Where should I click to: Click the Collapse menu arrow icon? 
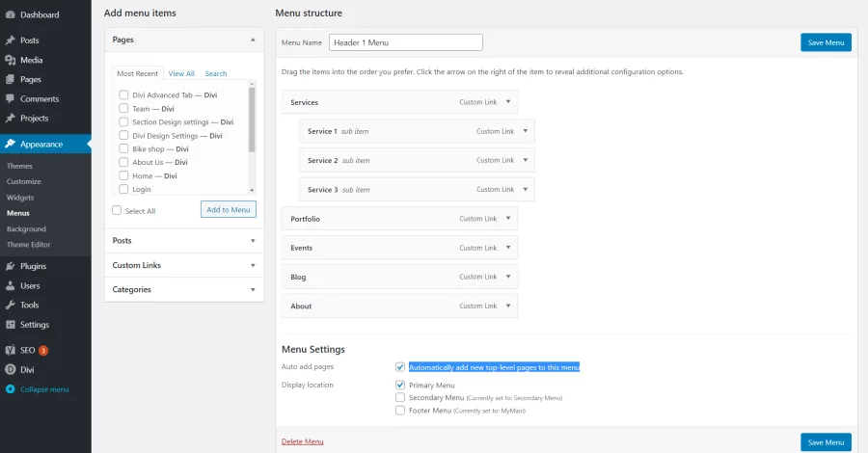click(x=10, y=389)
